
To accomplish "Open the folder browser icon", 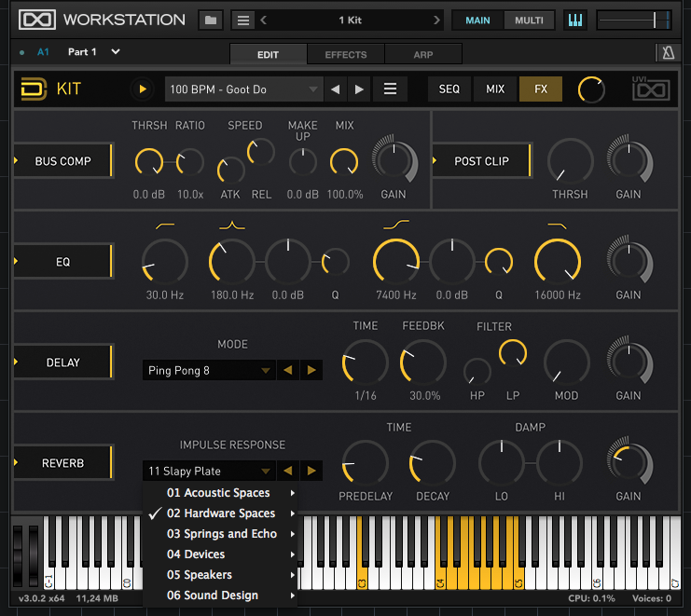I will pyautogui.click(x=211, y=20).
